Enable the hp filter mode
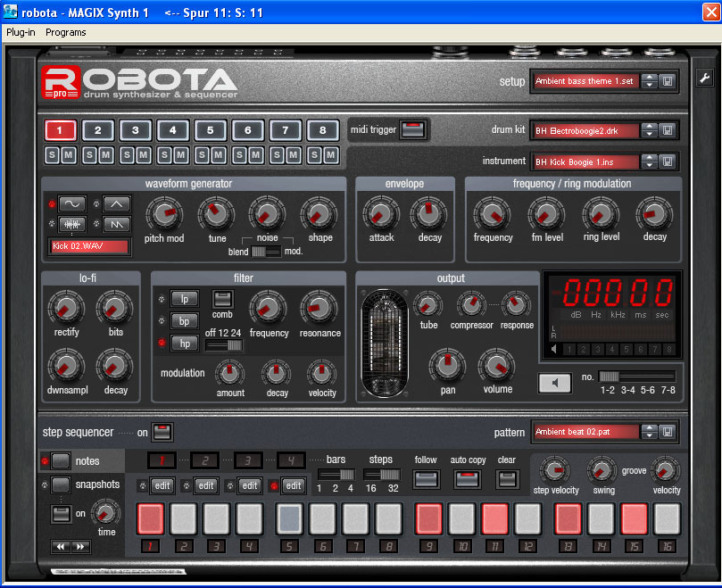 click(x=185, y=343)
